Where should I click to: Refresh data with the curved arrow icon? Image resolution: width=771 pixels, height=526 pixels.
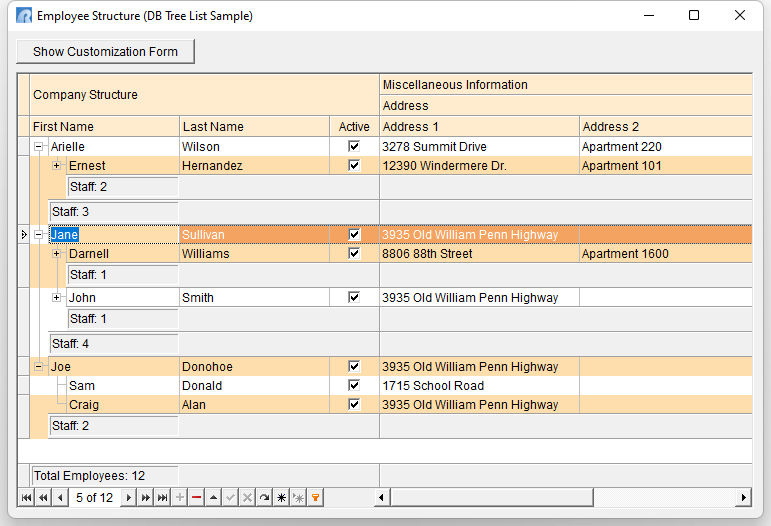click(264, 497)
